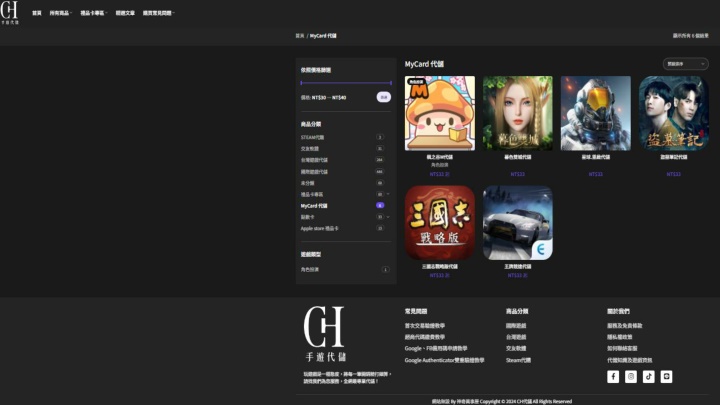The height and width of the screenshot is (405, 720).
Task: Go to 首頁 in the top navigation
Action: coord(37,13)
